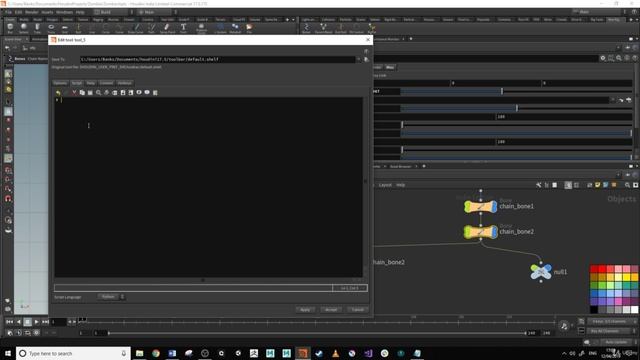Open Steam from the Windows taskbar
The height and width of the screenshot is (360, 640).
(319, 353)
